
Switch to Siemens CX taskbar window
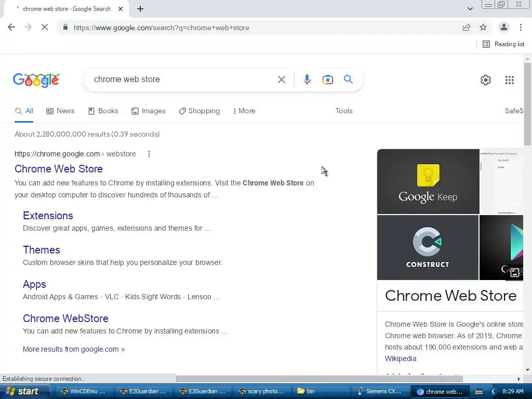click(379, 391)
